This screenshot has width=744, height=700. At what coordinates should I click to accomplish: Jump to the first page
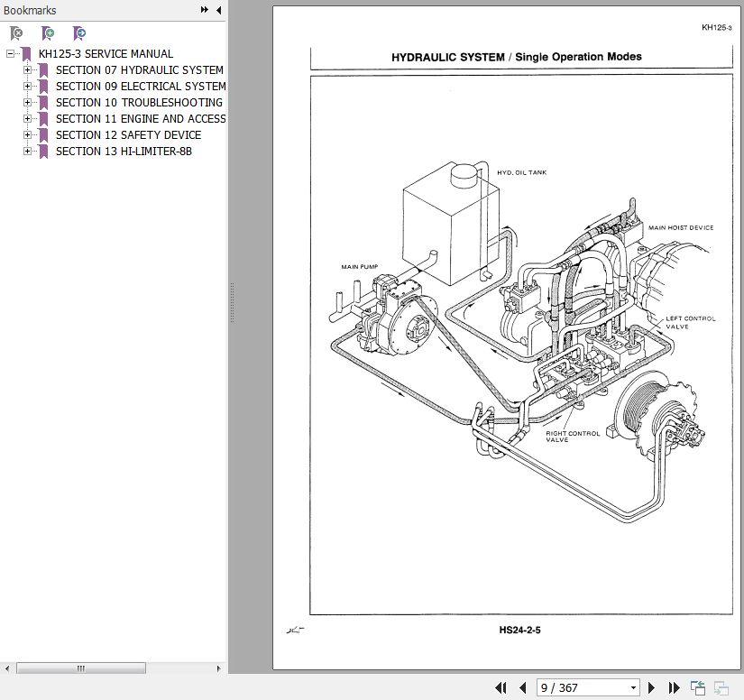point(501,687)
